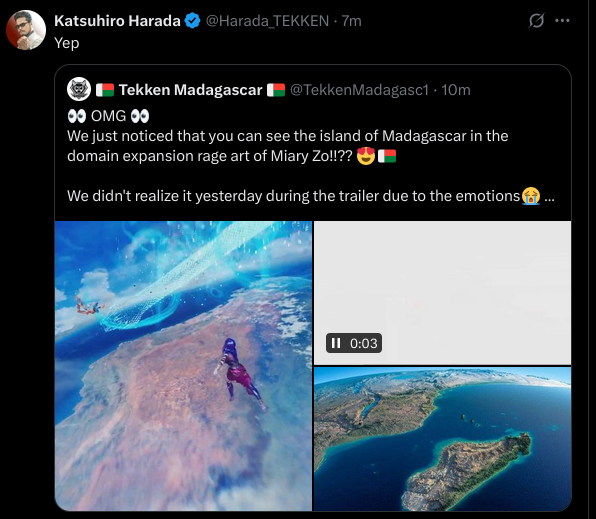Click the Katsuhiro Harada display name
The height and width of the screenshot is (519, 596).
click(x=117, y=21)
